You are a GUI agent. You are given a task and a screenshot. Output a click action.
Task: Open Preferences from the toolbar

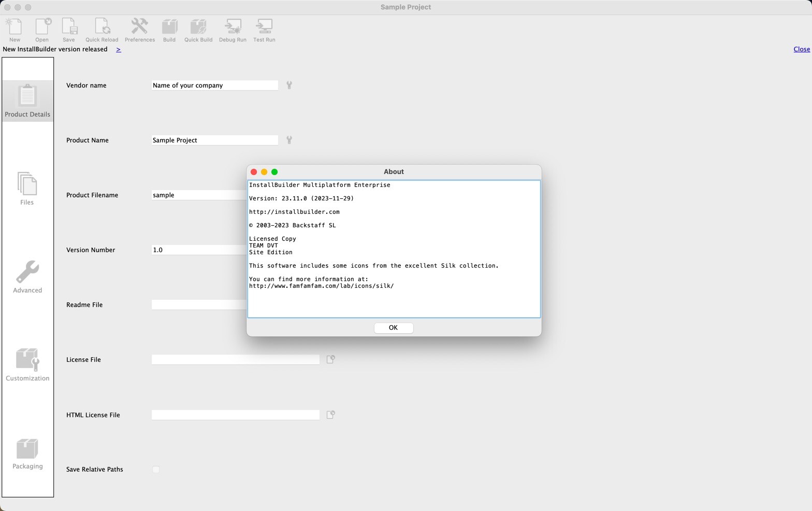[140, 30]
